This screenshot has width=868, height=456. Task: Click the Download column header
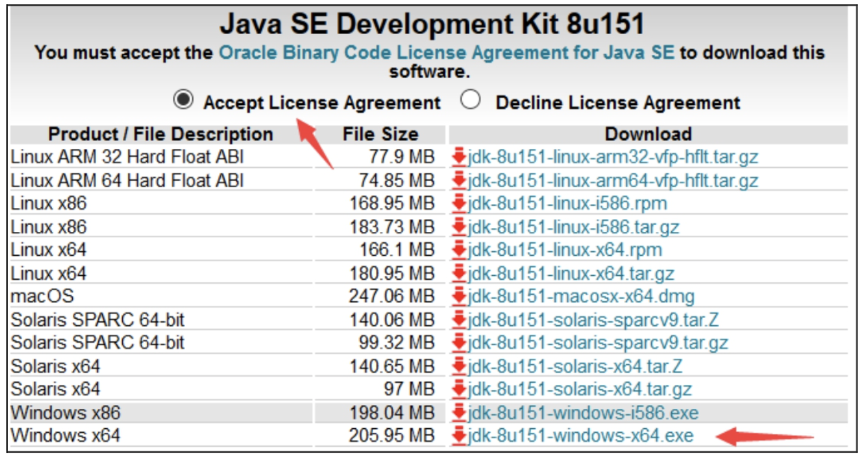pyautogui.click(x=649, y=134)
